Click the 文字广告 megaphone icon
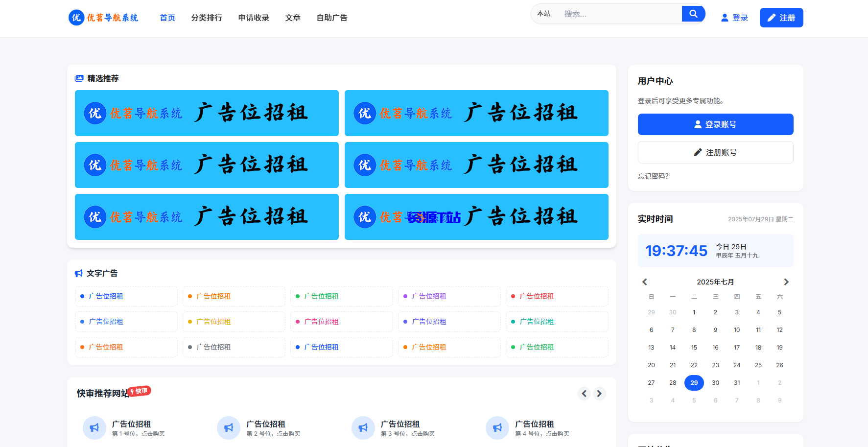The image size is (868, 447). click(x=79, y=273)
